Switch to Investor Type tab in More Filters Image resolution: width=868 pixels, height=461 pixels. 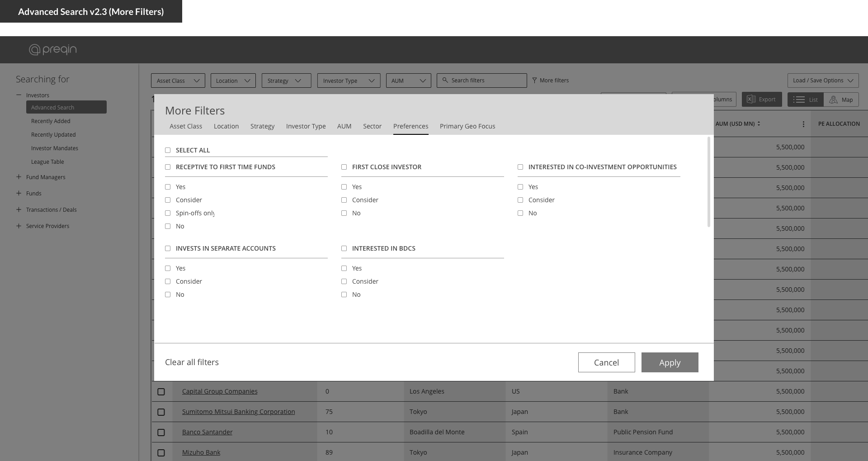(306, 126)
